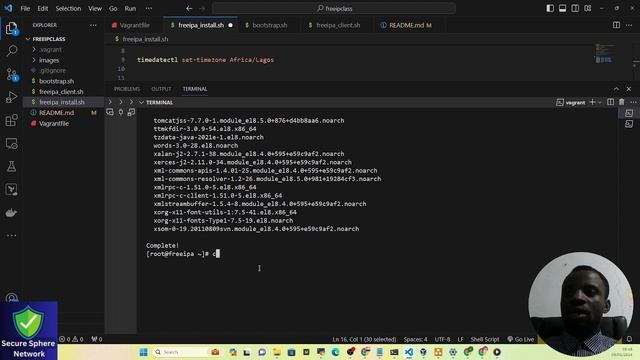This screenshot has width=640, height=360.
Task: Open Customize Layout options
Action: click(588, 8)
